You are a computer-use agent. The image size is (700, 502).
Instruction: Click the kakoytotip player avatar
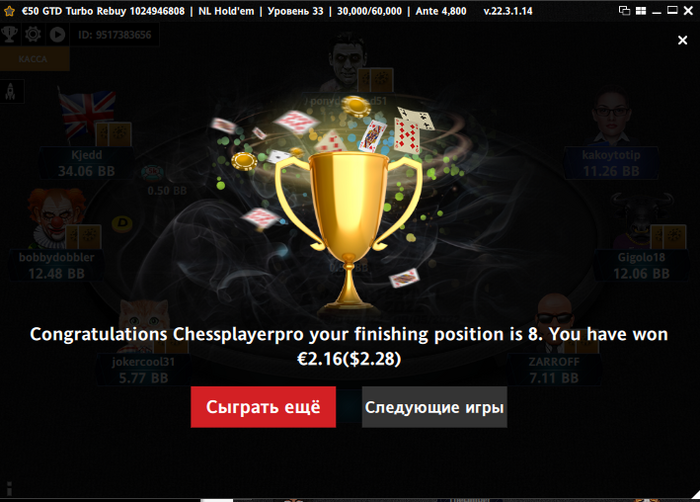click(612, 116)
